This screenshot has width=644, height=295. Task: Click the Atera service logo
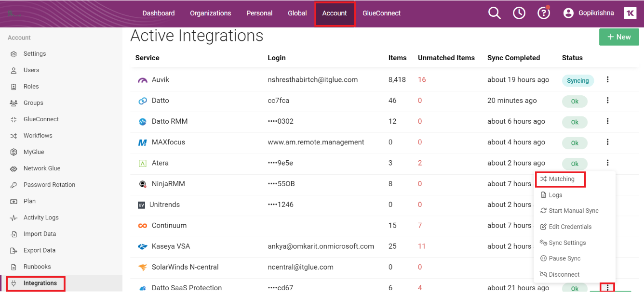[x=142, y=163]
